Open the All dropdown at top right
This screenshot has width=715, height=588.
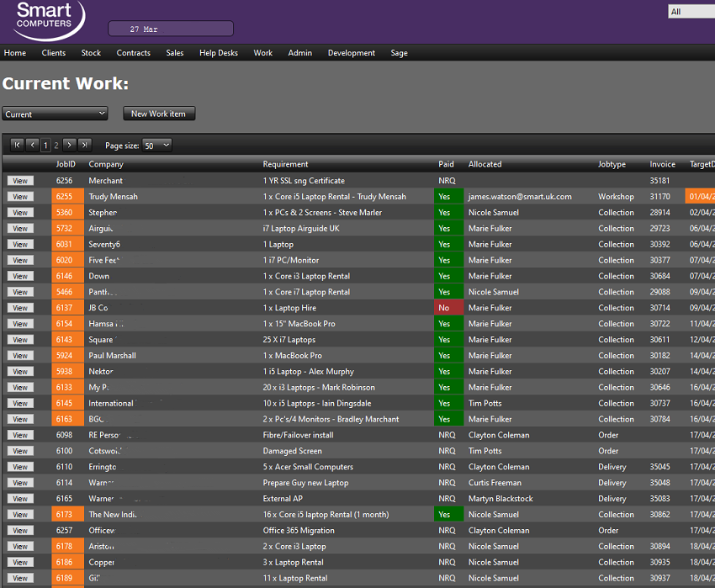[690, 12]
